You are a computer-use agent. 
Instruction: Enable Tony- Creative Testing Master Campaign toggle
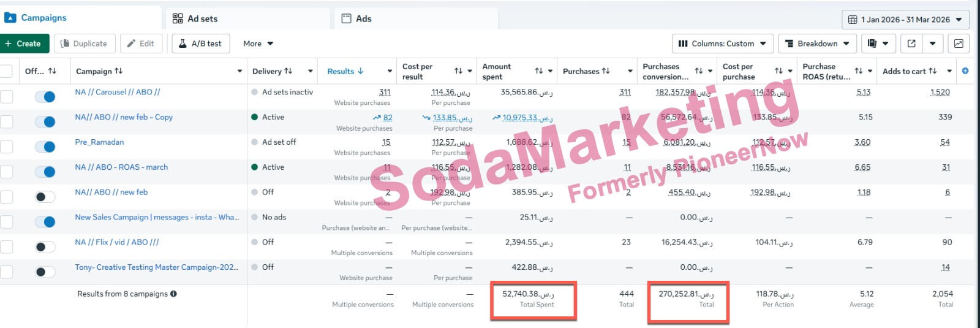coord(45,272)
